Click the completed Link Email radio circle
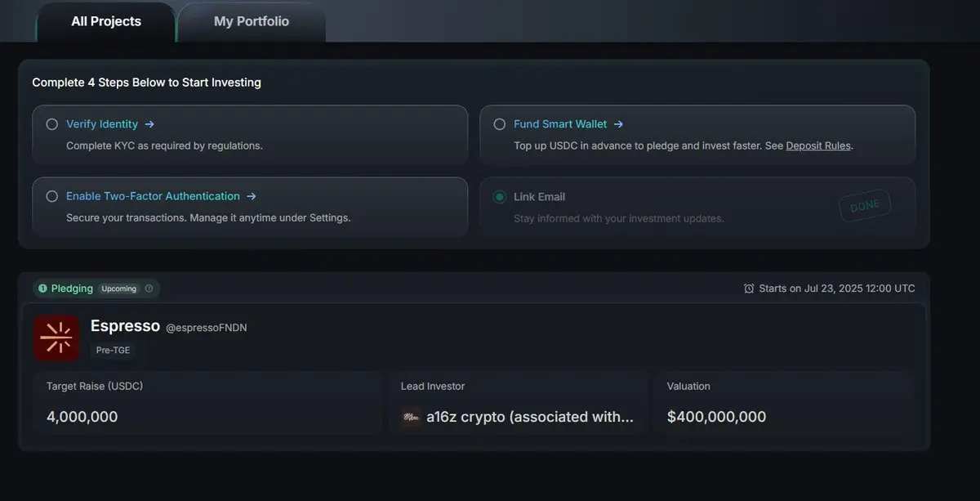The width and height of the screenshot is (980, 501). (x=500, y=197)
